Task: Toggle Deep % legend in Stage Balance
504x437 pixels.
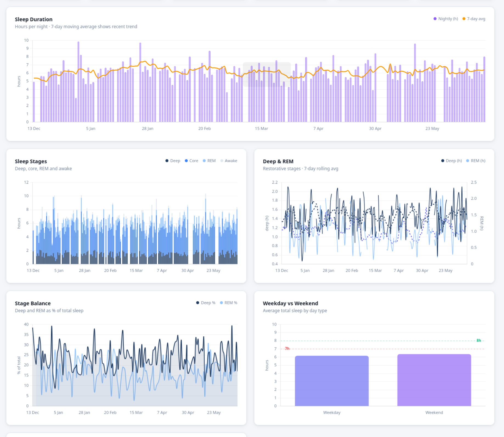Action: point(206,302)
